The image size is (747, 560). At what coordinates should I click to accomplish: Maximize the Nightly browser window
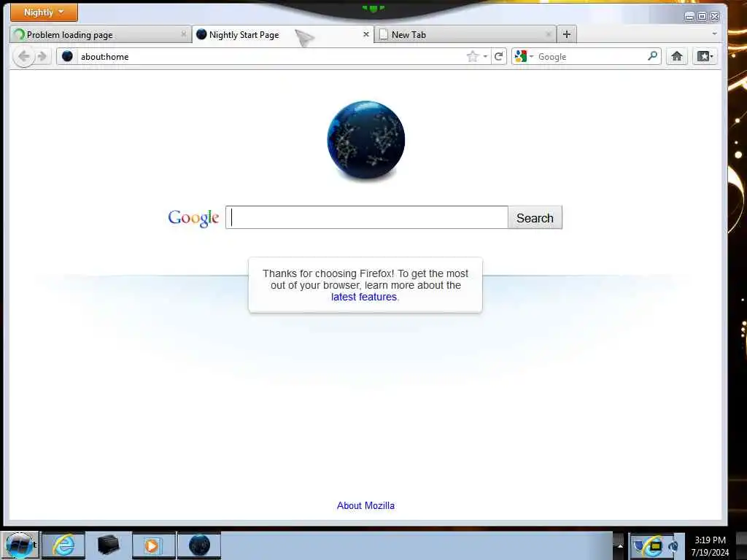(x=703, y=17)
